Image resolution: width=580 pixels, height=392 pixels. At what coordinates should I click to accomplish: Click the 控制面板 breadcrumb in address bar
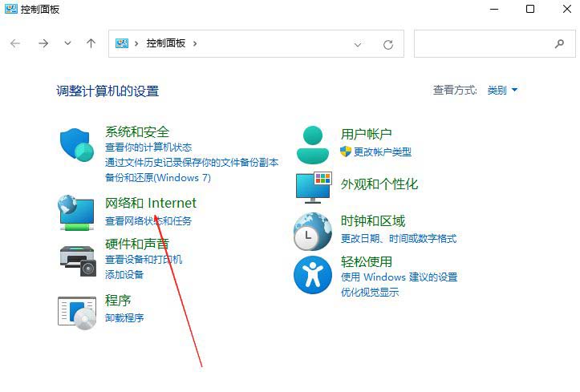click(165, 43)
